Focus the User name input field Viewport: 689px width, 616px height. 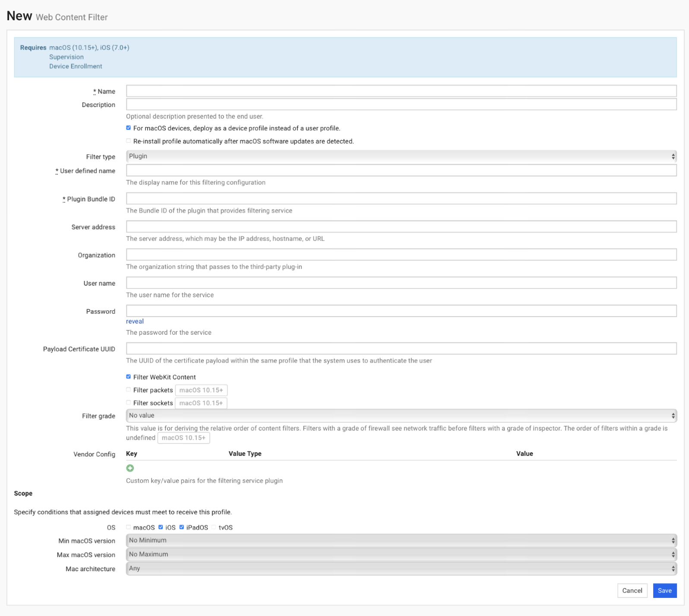coord(401,283)
